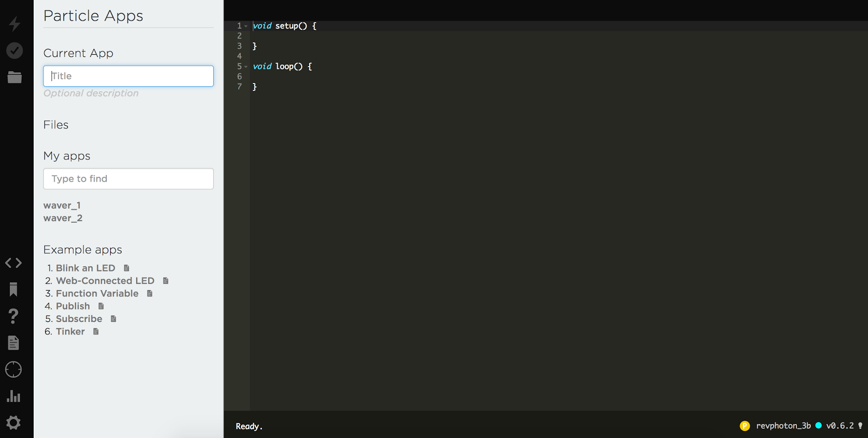Collapse loop() fold arrow on line 5
The height and width of the screenshot is (438, 868).
click(x=246, y=67)
